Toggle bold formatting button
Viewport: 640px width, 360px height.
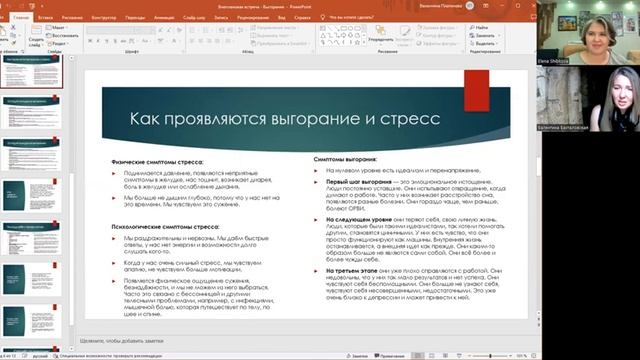(x=90, y=41)
